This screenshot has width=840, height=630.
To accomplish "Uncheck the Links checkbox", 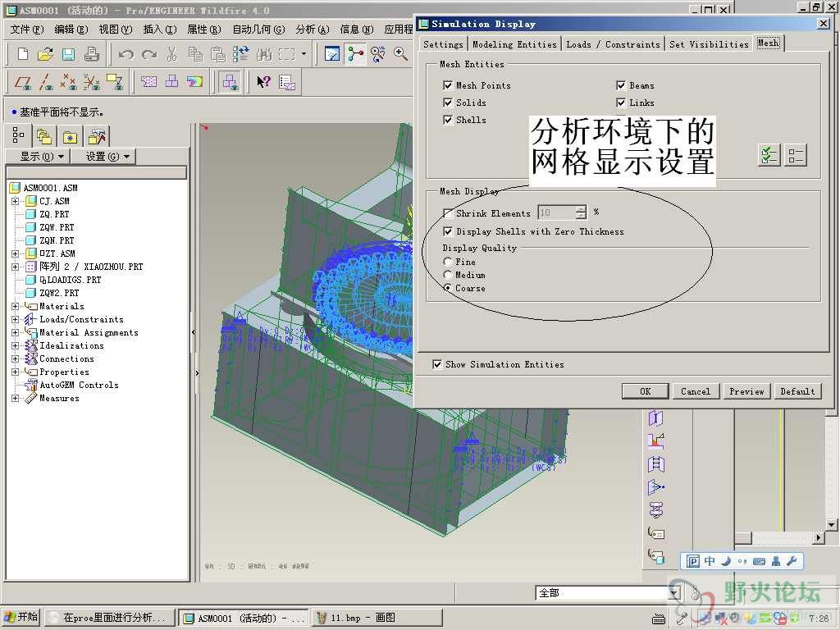I will point(621,103).
